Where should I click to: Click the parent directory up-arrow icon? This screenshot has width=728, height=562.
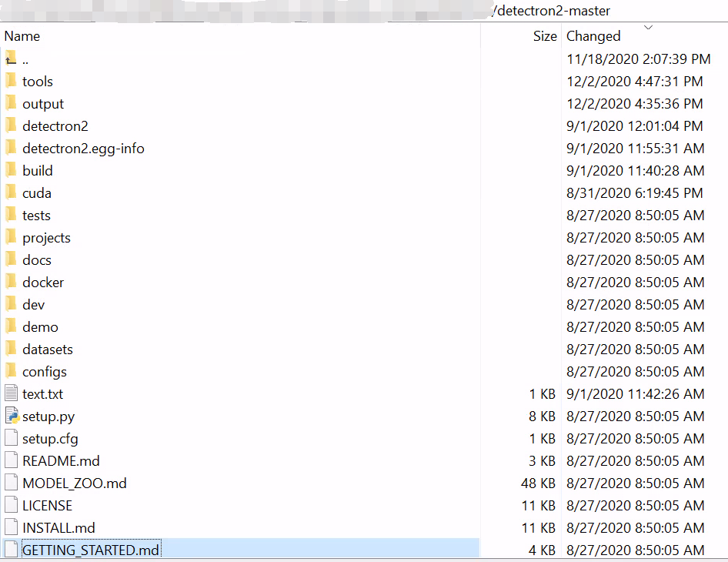tap(11, 59)
